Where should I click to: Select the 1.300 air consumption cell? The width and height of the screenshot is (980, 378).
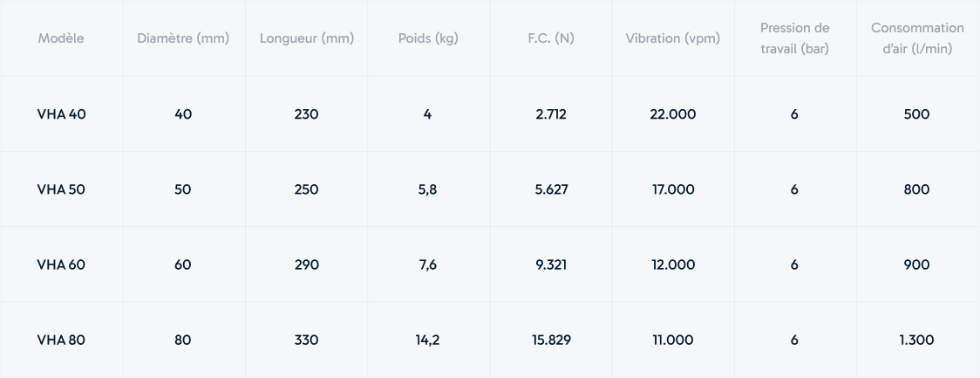[x=917, y=340]
